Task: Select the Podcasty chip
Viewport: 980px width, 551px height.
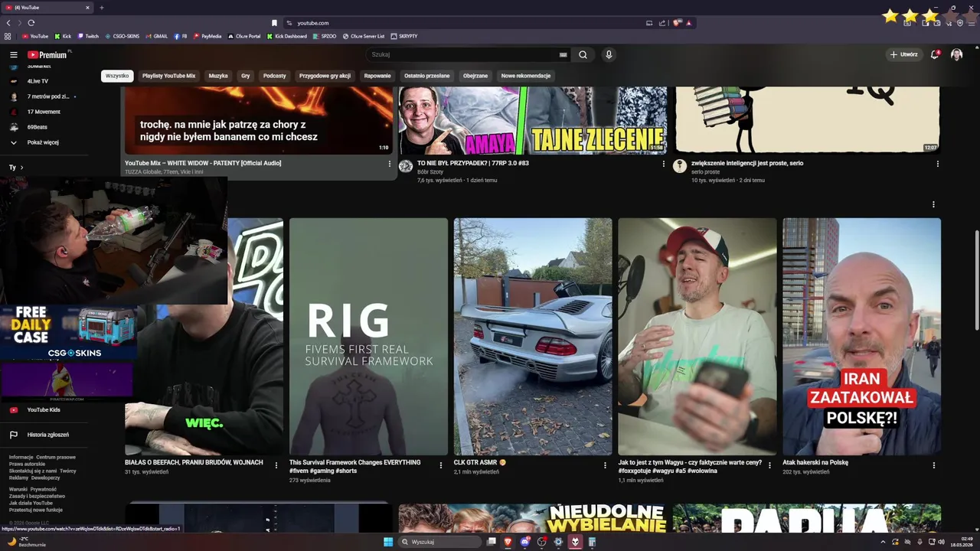Action: click(x=274, y=76)
